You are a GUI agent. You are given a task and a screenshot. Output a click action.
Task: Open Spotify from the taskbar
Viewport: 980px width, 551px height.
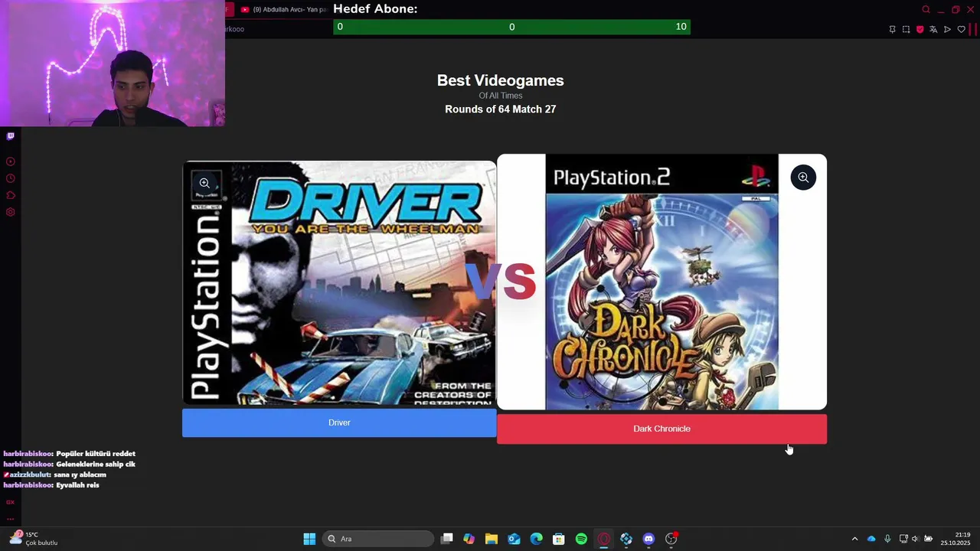[x=581, y=539]
